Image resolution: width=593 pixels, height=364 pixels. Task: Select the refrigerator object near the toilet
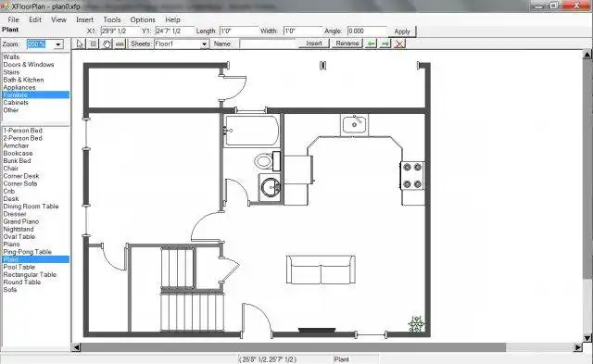[x=298, y=169]
